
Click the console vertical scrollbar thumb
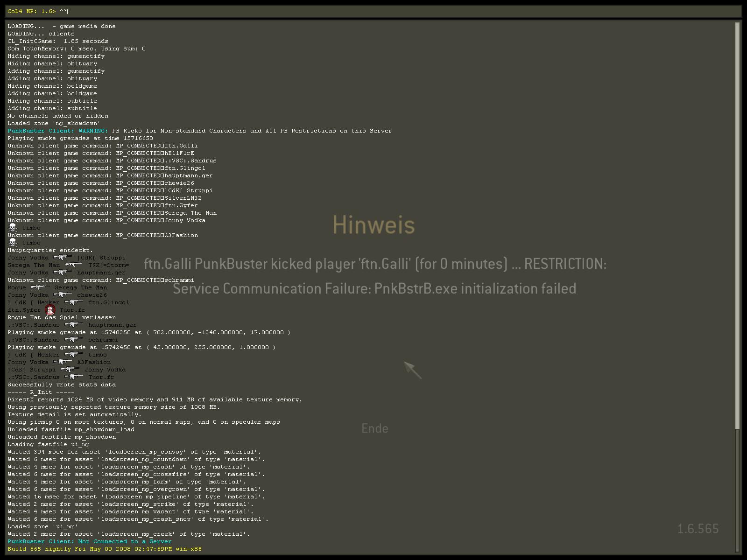pos(737,224)
